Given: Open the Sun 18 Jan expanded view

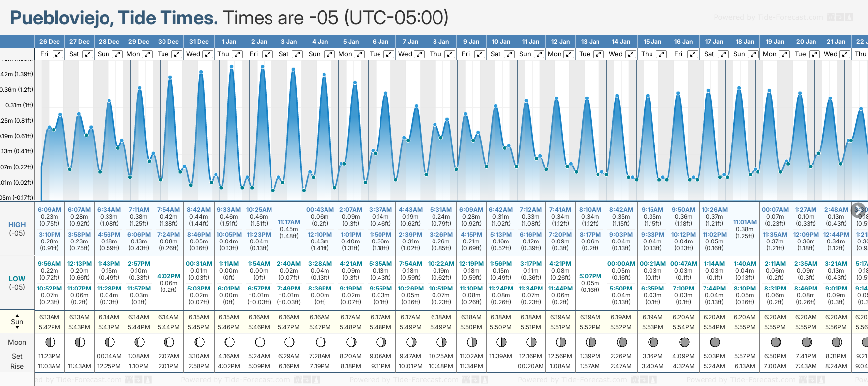Looking at the screenshot, I should click(753, 54).
